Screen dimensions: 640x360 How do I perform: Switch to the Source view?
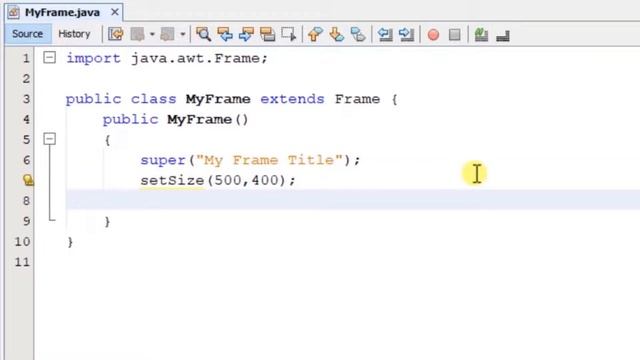tap(27, 34)
